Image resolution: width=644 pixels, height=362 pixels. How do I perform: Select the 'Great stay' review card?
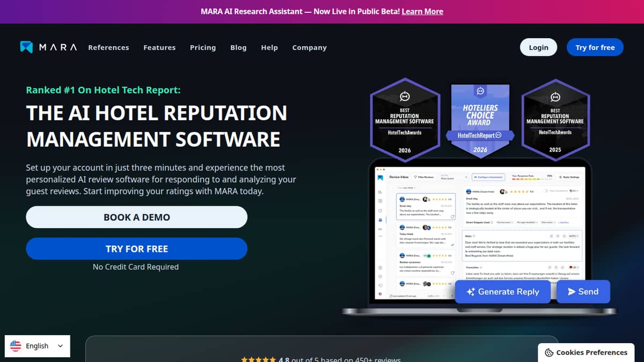[426, 207]
